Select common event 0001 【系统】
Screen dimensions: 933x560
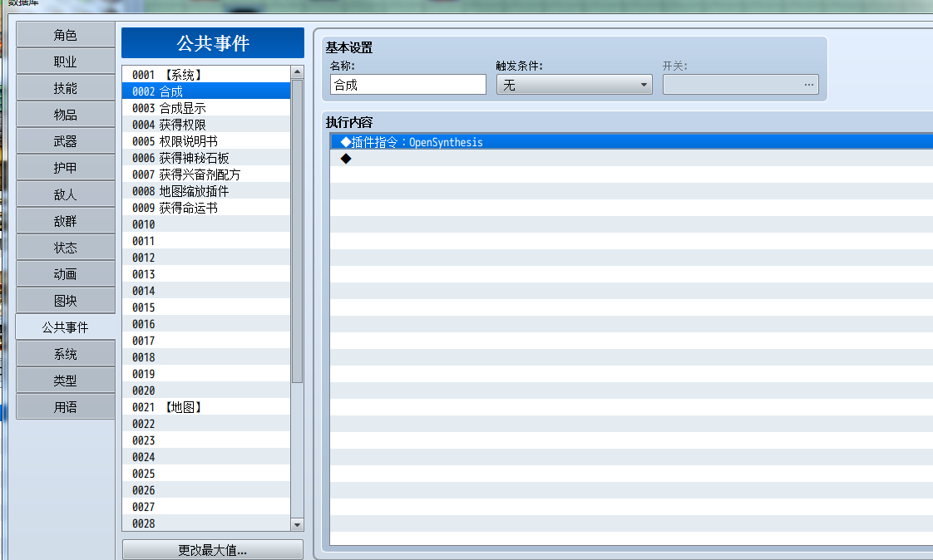click(206, 74)
